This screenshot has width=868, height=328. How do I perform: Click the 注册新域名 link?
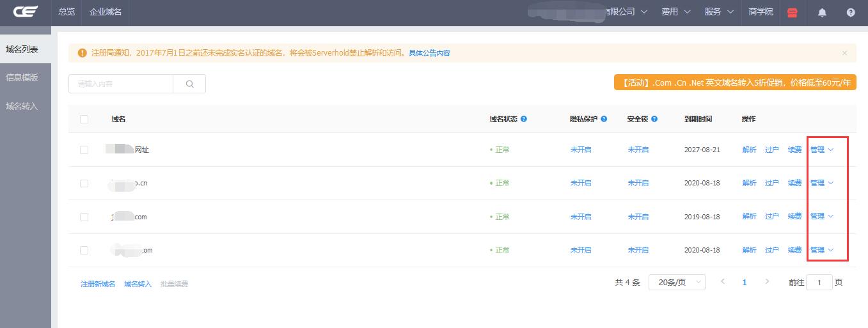point(98,284)
